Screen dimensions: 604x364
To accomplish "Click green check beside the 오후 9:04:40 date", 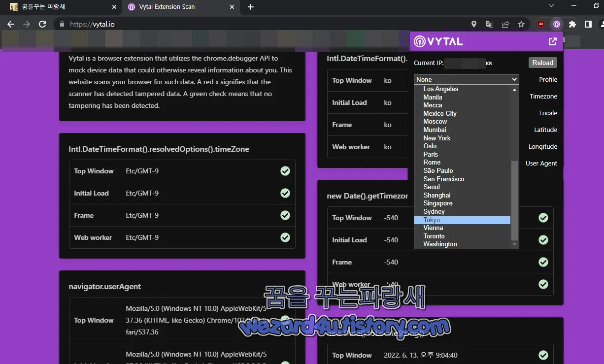I will [x=543, y=355].
